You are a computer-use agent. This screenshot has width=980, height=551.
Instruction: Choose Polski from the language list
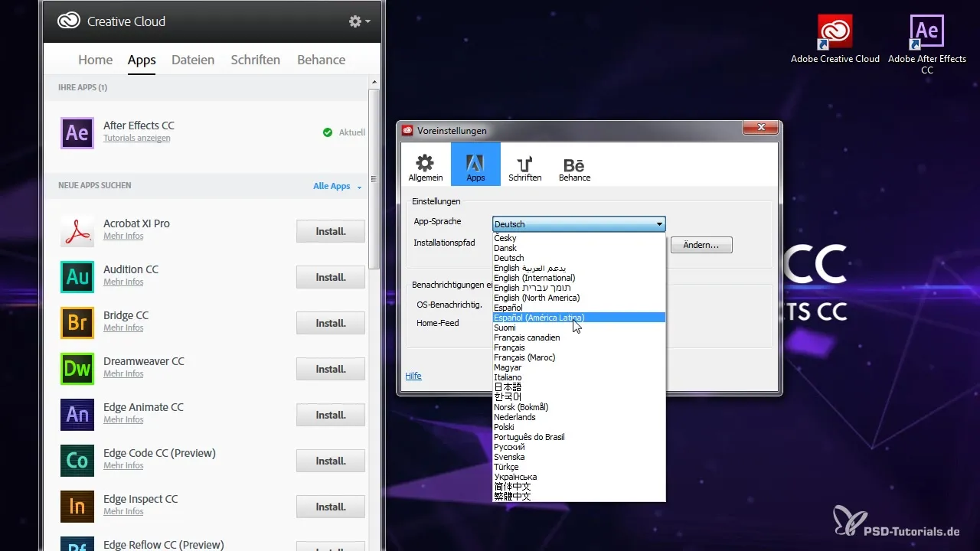tap(579, 427)
